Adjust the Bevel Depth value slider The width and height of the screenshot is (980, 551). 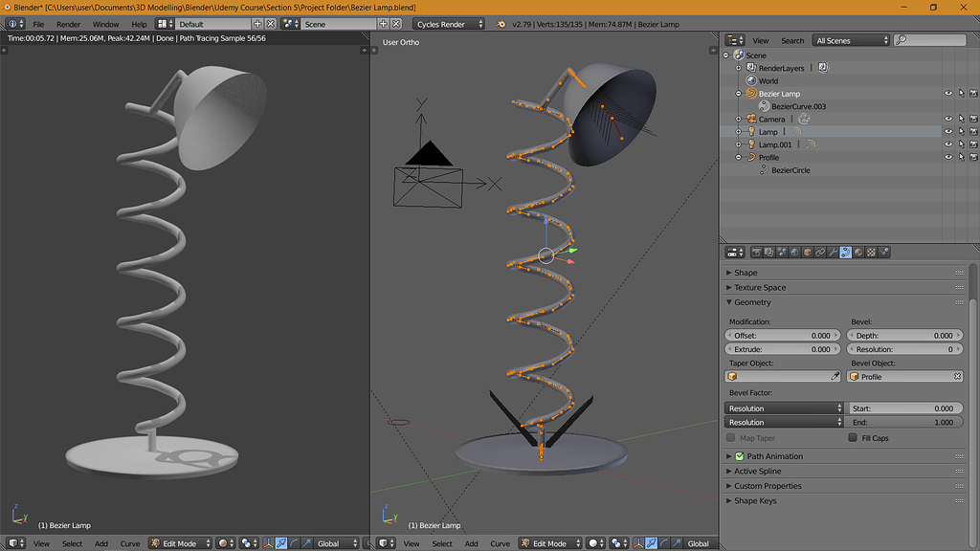pos(905,335)
